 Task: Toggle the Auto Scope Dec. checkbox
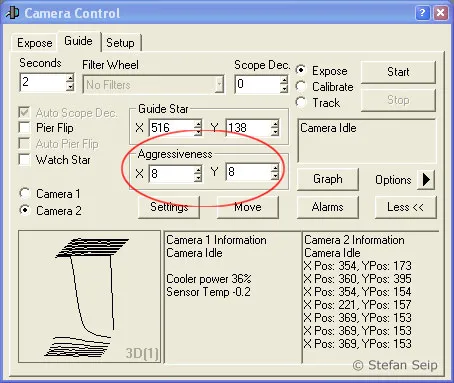click(x=24, y=112)
